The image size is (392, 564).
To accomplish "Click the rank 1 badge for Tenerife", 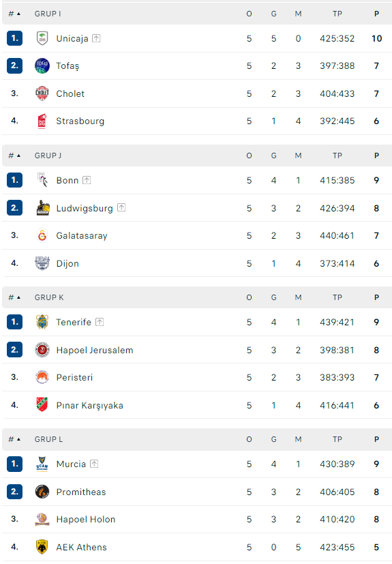I will point(15,322).
